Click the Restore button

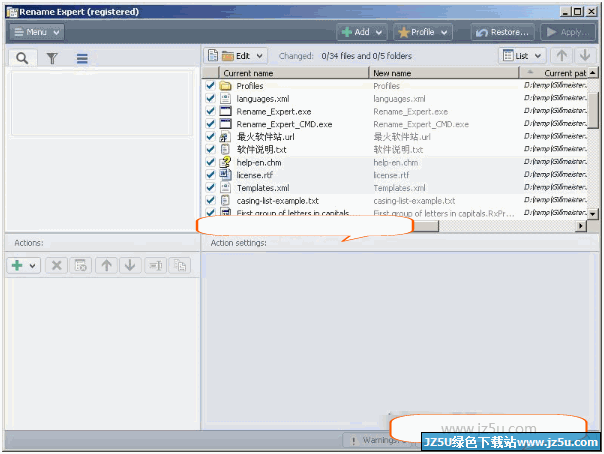tap(503, 32)
